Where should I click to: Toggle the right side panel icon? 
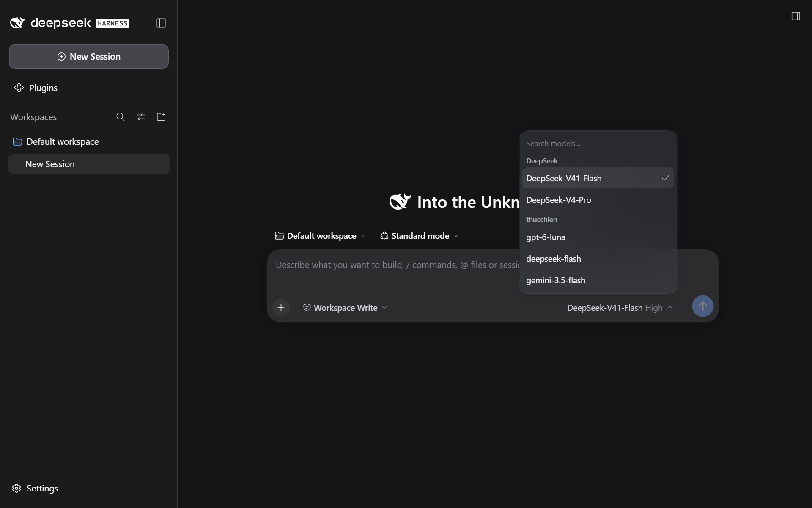(796, 16)
